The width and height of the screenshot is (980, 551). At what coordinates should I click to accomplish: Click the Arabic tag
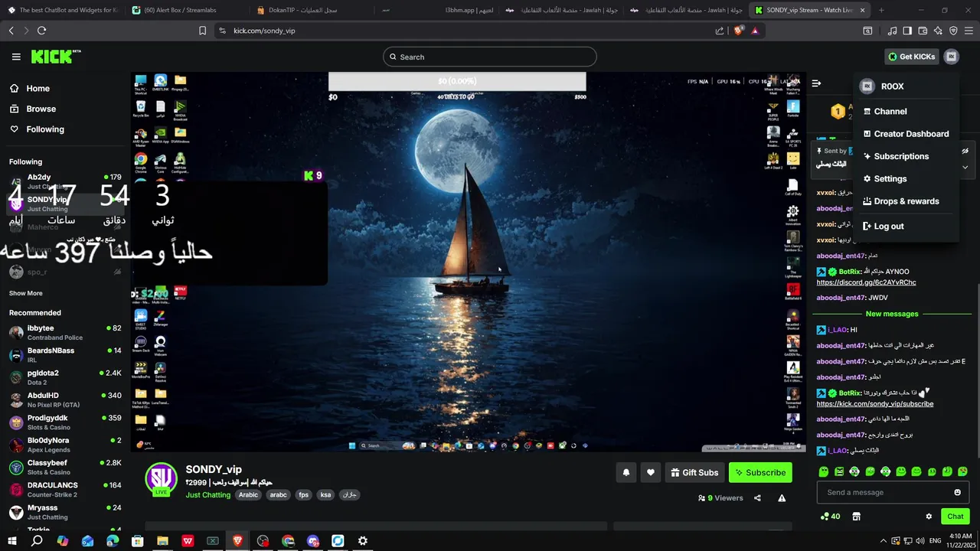[248, 495]
